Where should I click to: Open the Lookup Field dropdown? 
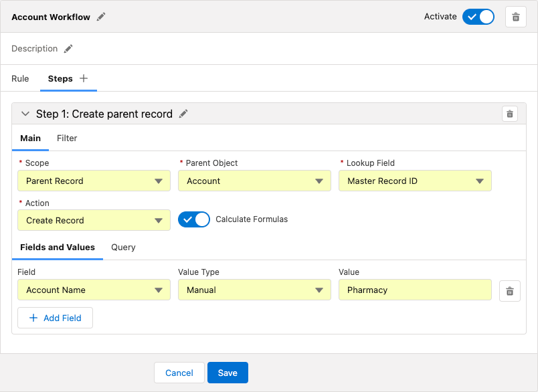coord(415,181)
